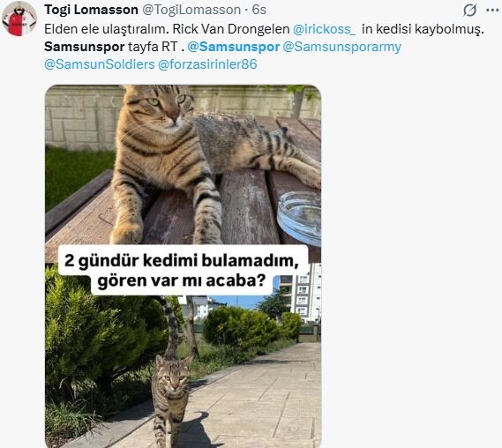Screen dimensions: 502x448
Task: Open the @TogiLomasson handle link
Action: 191,10
